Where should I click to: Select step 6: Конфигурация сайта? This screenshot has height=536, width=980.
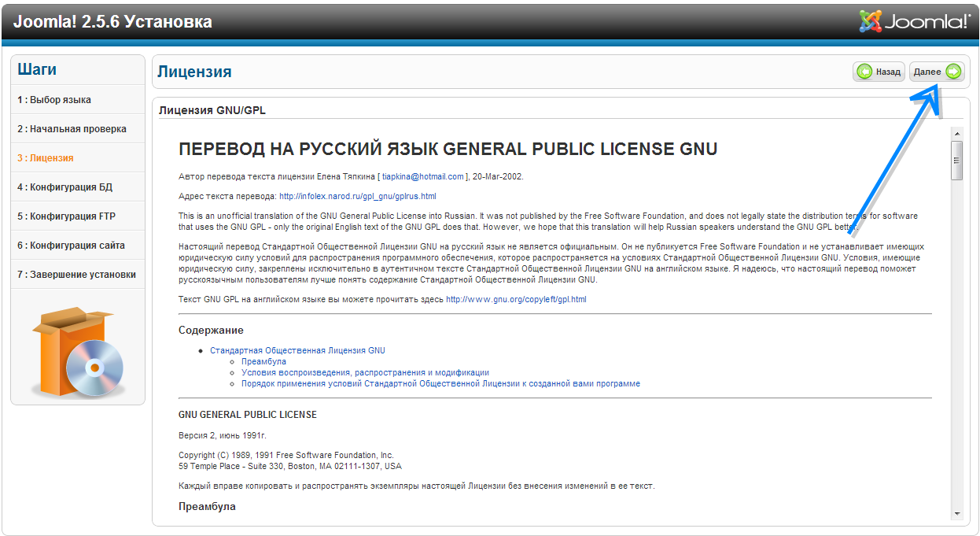71,246
